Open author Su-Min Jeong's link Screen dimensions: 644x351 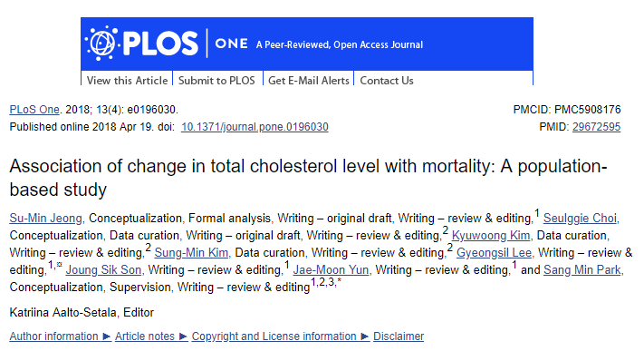[46, 218]
